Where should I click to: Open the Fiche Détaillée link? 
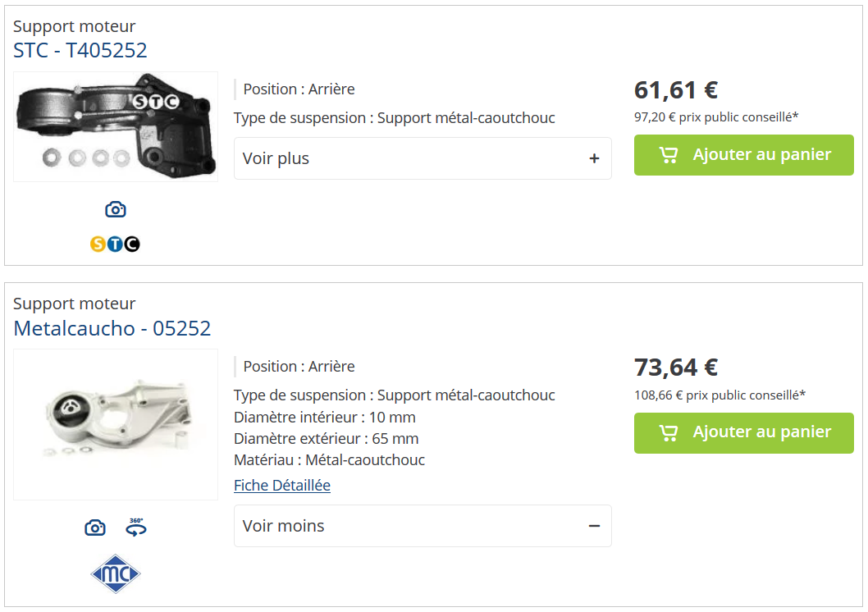[x=282, y=485]
